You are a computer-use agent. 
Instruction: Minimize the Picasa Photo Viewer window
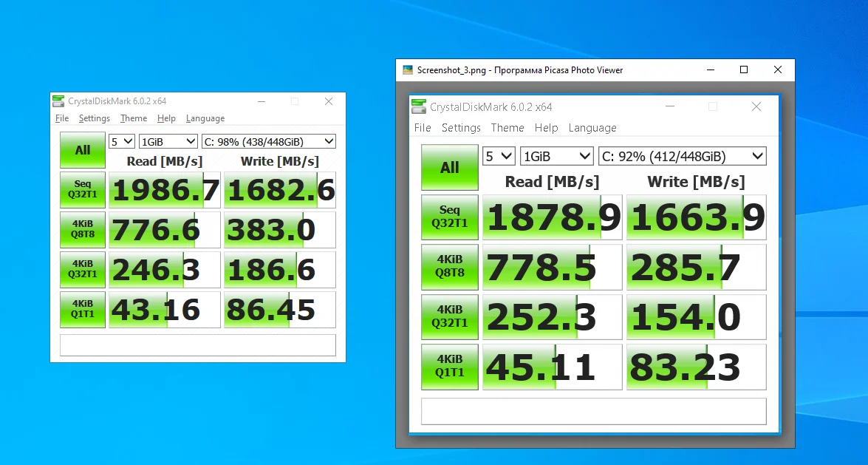(x=711, y=69)
